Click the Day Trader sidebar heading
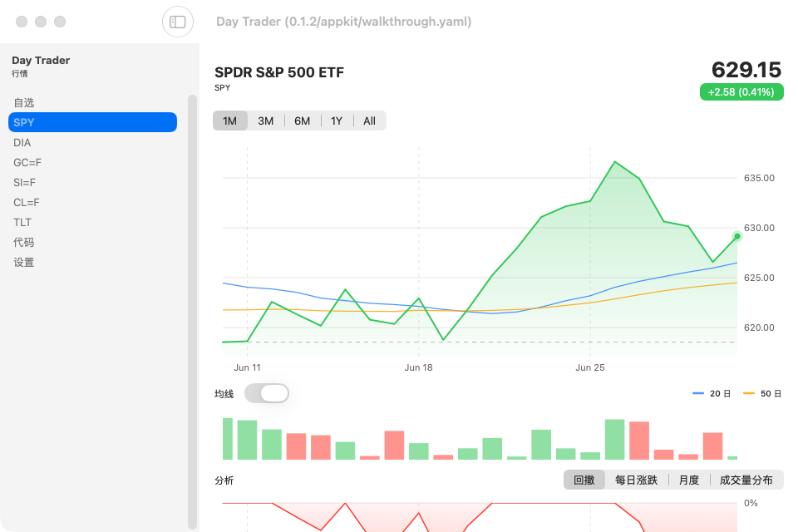Image resolution: width=798 pixels, height=532 pixels. click(41, 60)
